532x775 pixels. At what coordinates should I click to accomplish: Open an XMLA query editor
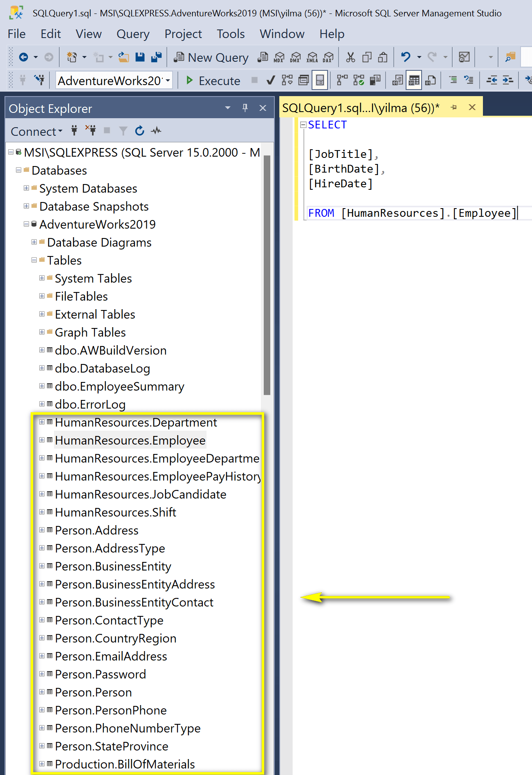click(312, 57)
